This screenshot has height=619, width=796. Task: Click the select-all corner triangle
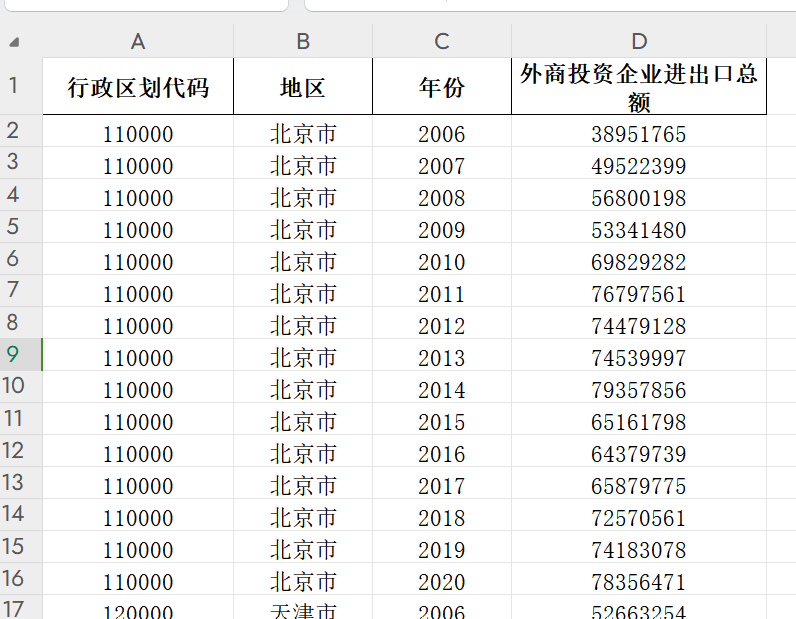click(14, 42)
